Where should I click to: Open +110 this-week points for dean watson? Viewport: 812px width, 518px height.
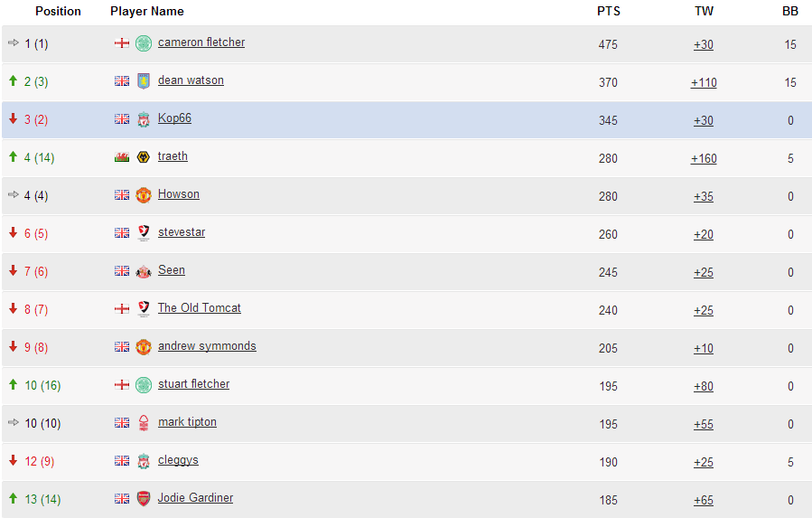704,82
